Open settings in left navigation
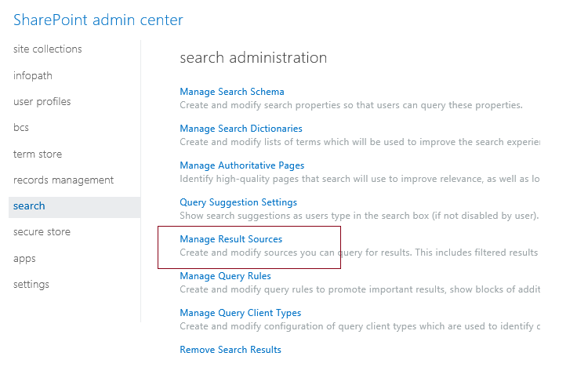 [x=31, y=285]
